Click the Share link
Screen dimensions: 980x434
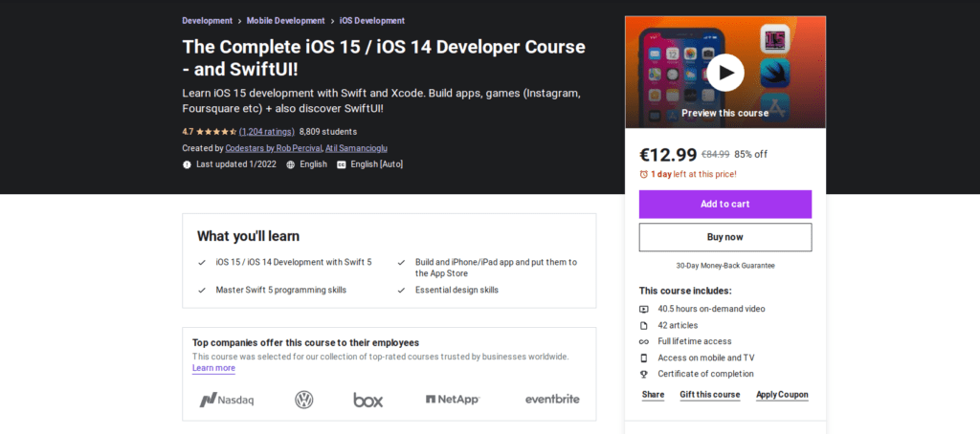pos(653,395)
